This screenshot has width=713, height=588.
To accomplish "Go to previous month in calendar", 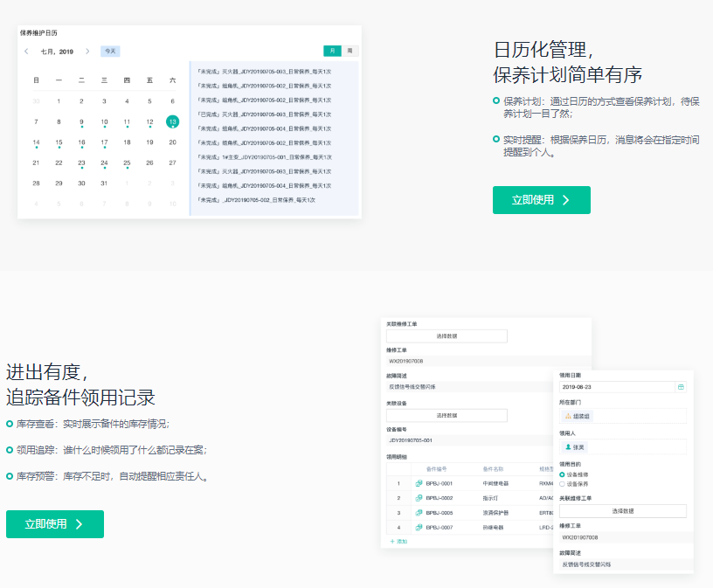I will coord(26,52).
